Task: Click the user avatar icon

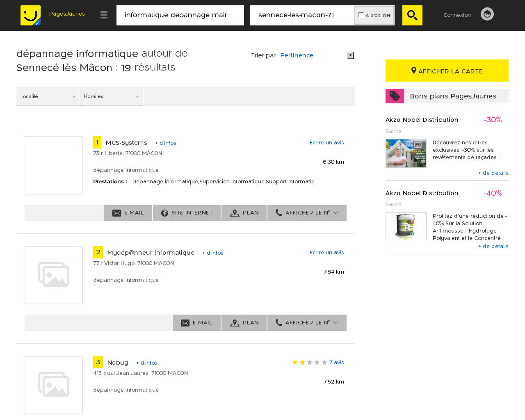Action: click(487, 14)
